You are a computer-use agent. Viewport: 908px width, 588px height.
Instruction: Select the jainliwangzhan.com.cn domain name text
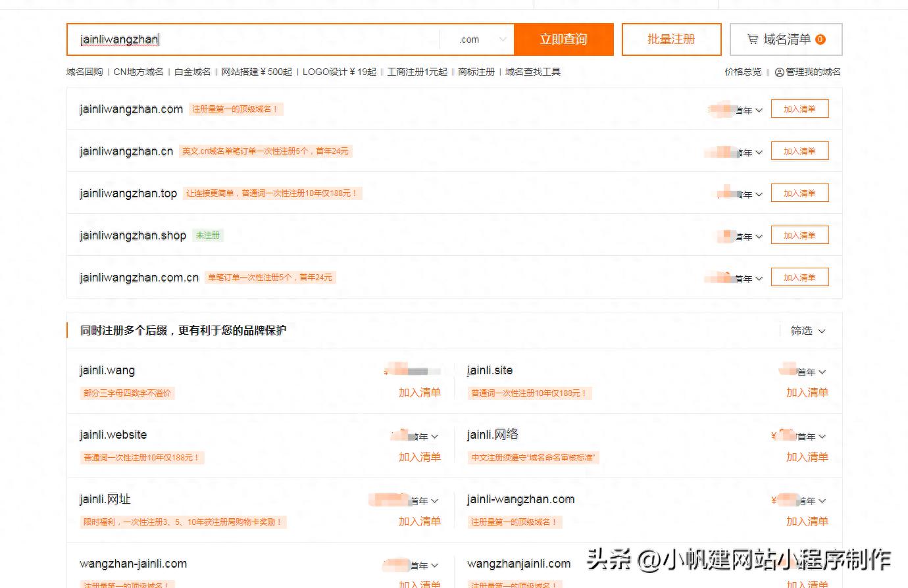139,278
